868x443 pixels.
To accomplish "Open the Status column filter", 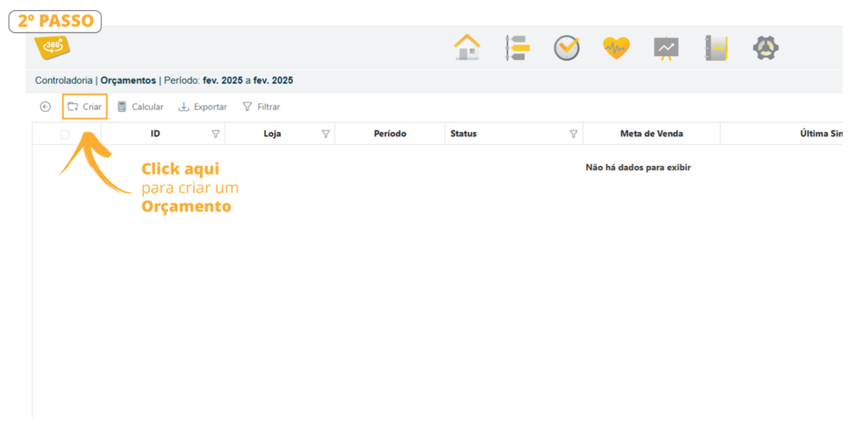I will pyautogui.click(x=574, y=134).
